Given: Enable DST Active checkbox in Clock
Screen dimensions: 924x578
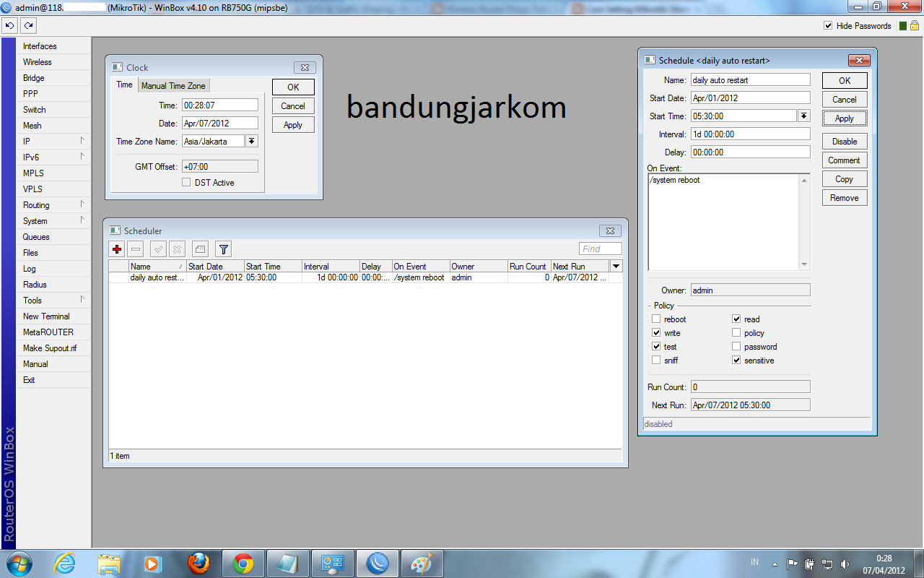Looking at the screenshot, I should [186, 183].
